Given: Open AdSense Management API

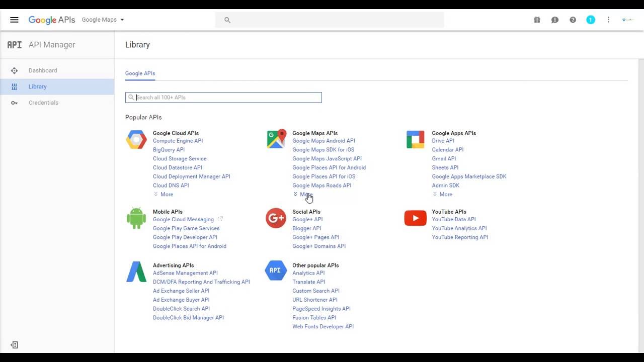Looking at the screenshot, I should tap(185, 273).
